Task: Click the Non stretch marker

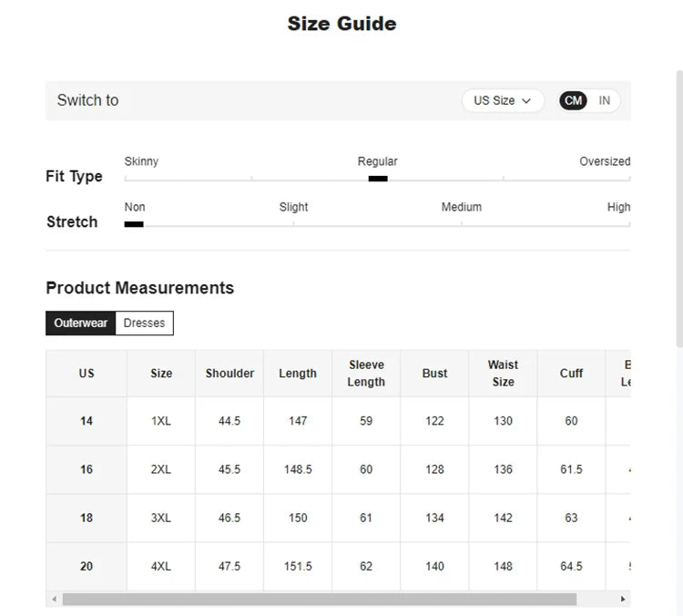Action: pyautogui.click(x=134, y=224)
